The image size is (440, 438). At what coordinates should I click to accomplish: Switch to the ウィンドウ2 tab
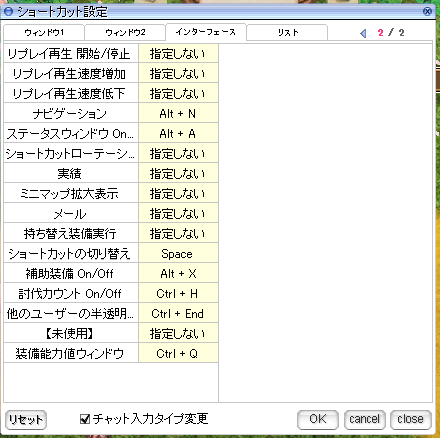point(125,32)
